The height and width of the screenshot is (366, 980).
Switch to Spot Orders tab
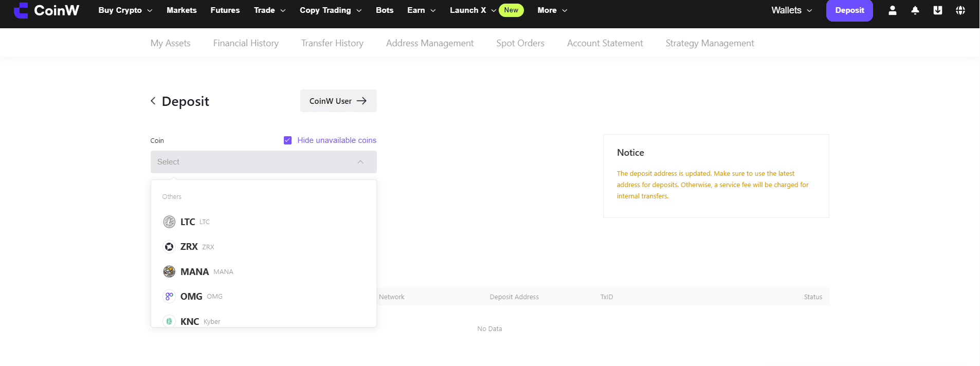tap(520, 43)
